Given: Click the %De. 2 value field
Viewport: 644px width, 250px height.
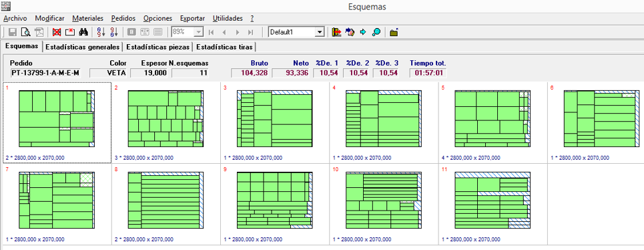Looking at the screenshot, I should [x=357, y=73].
